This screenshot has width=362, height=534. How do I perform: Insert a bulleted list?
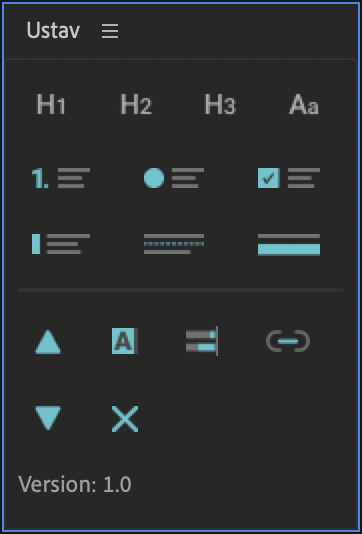pyautogui.click(x=174, y=178)
